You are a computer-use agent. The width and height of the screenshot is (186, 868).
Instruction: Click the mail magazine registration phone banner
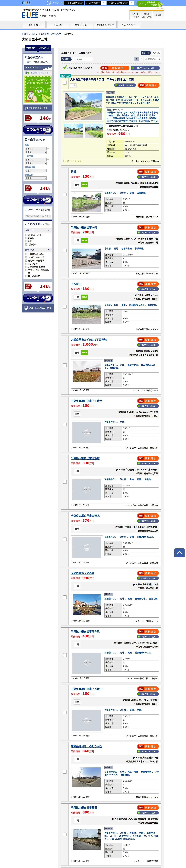pos(38,89)
